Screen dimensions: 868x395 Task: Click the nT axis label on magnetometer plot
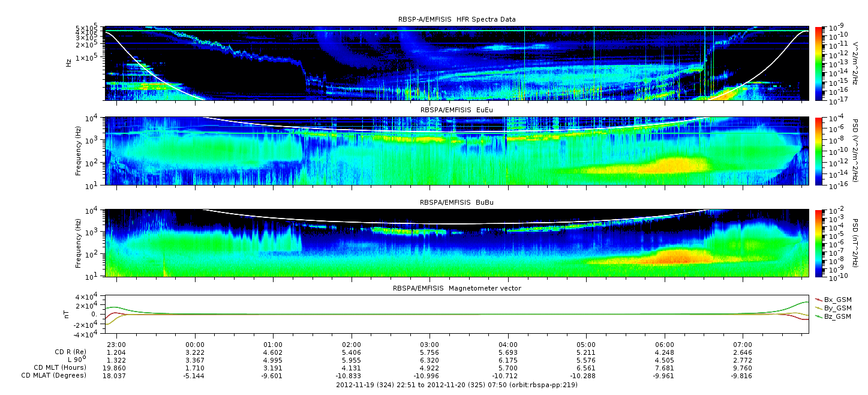click(68, 315)
